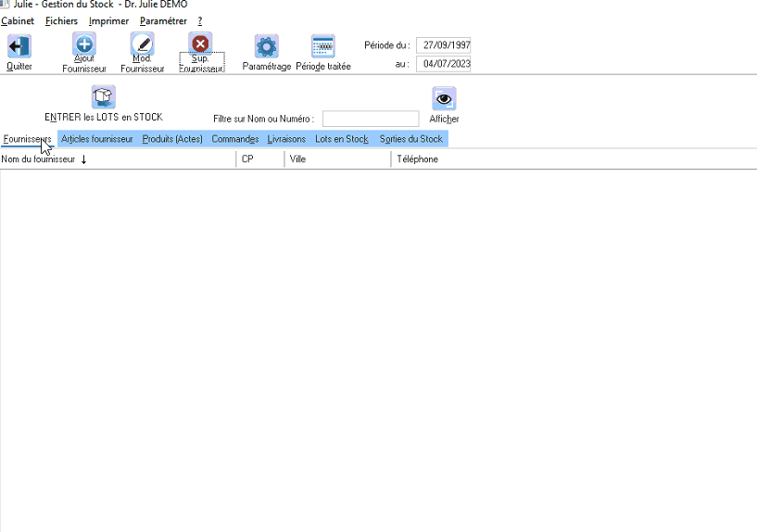Switch to the Fournisseurs tab
Image resolution: width=757 pixels, height=532 pixels.
pos(28,139)
